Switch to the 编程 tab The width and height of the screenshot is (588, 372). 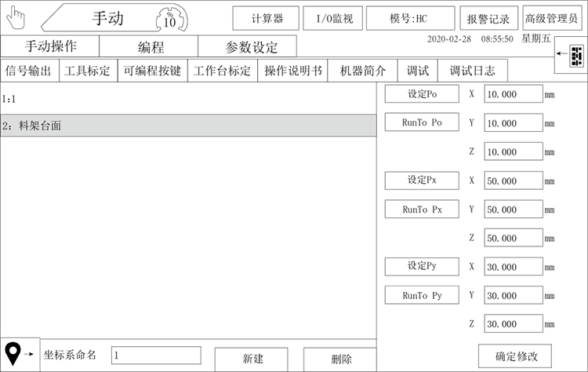click(151, 46)
